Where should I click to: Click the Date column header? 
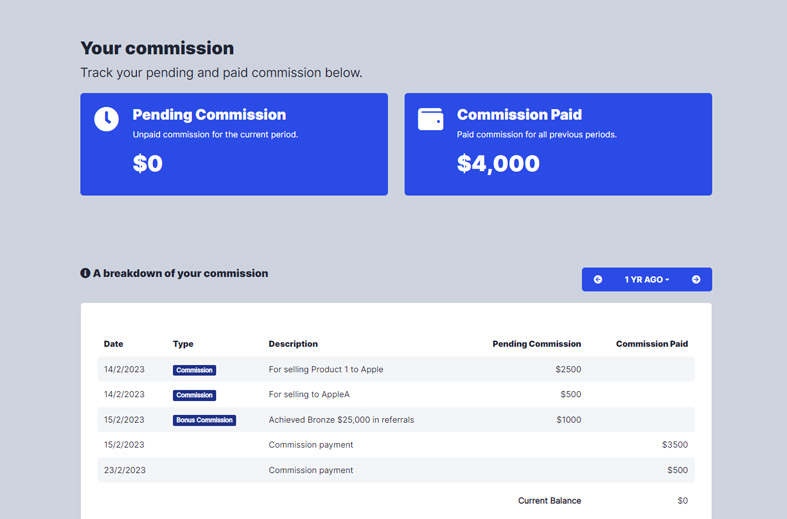pos(114,344)
